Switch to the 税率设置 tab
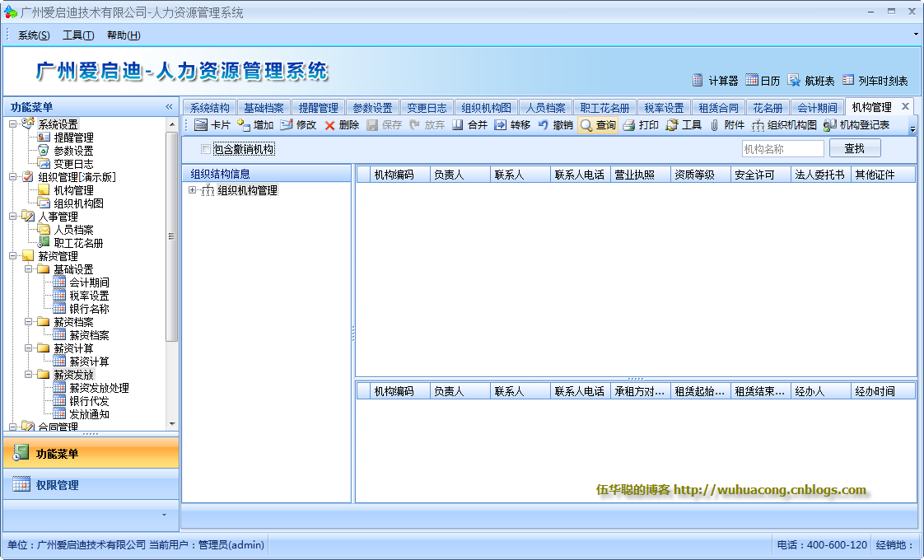The height and width of the screenshot is (560, 924). 664,108
